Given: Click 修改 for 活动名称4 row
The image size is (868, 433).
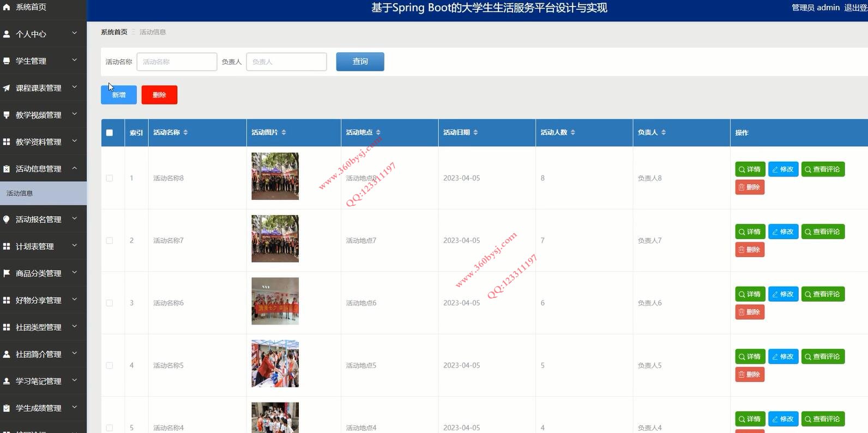Looking at the screenshot, I should pyautogui.click(x=783, y=419).
